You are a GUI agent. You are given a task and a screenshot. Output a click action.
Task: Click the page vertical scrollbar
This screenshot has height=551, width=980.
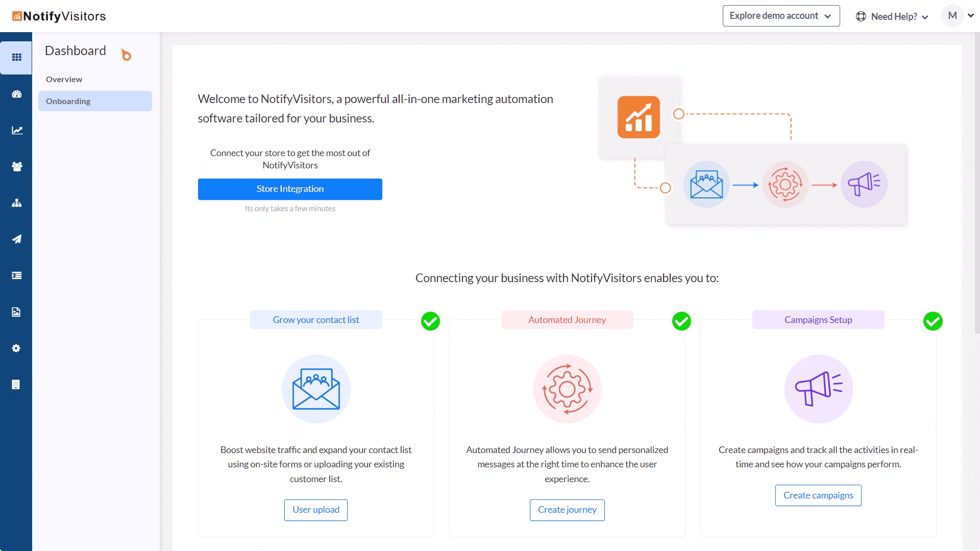coord(976,184)
